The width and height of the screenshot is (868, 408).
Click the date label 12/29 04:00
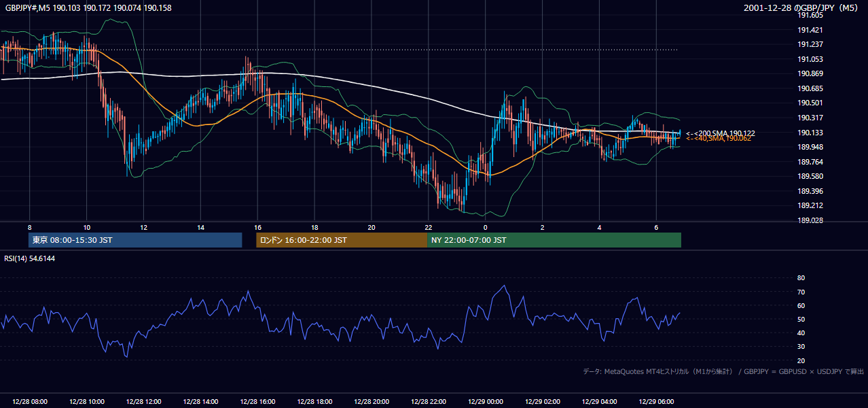click(x=599, y=402)
